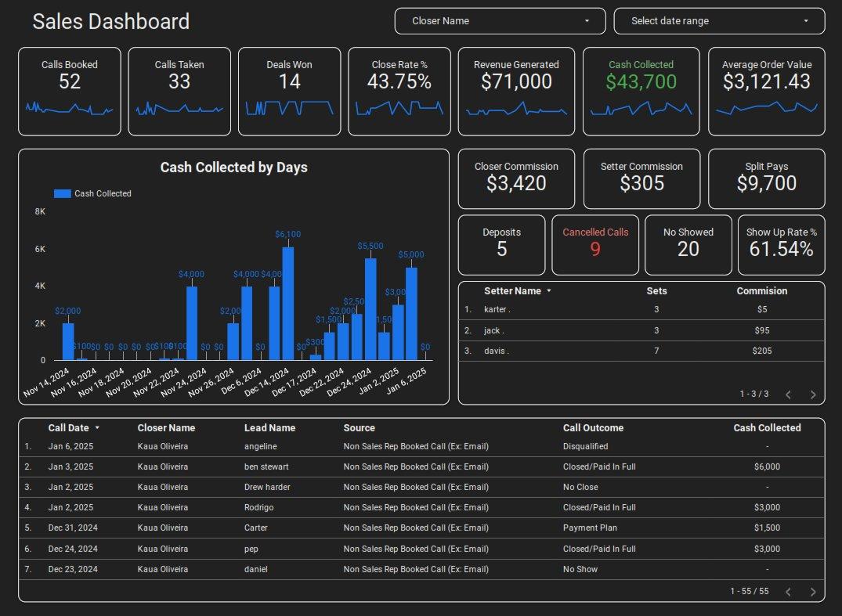
Task: Click the 'No Close' outcome cell
Action: 580,487
